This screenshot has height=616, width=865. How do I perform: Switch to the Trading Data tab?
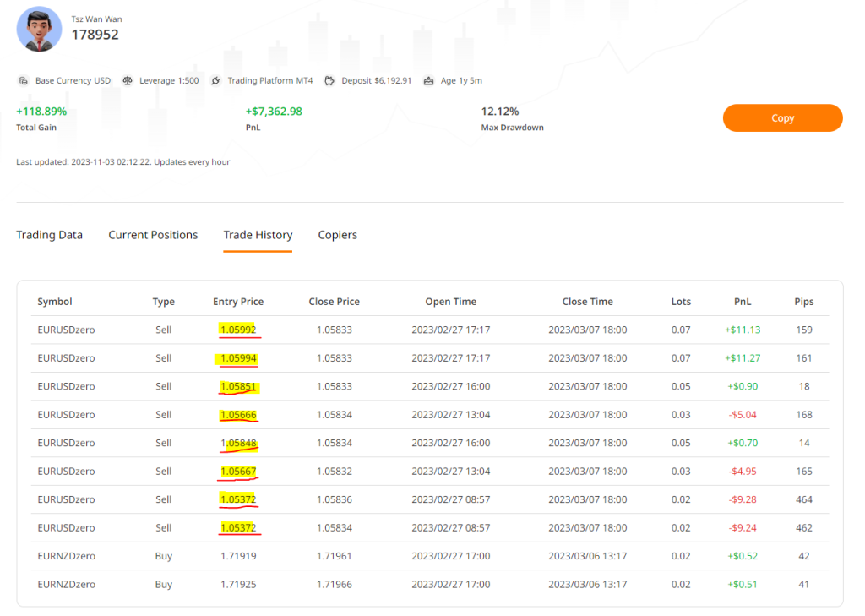(49, 235)
